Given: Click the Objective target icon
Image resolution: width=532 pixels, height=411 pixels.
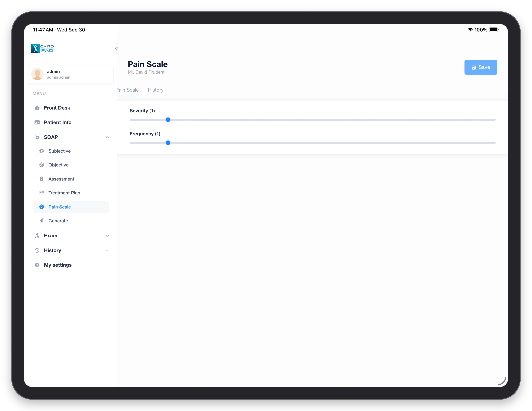Looking at the screenshot, I should coord(42,165).
